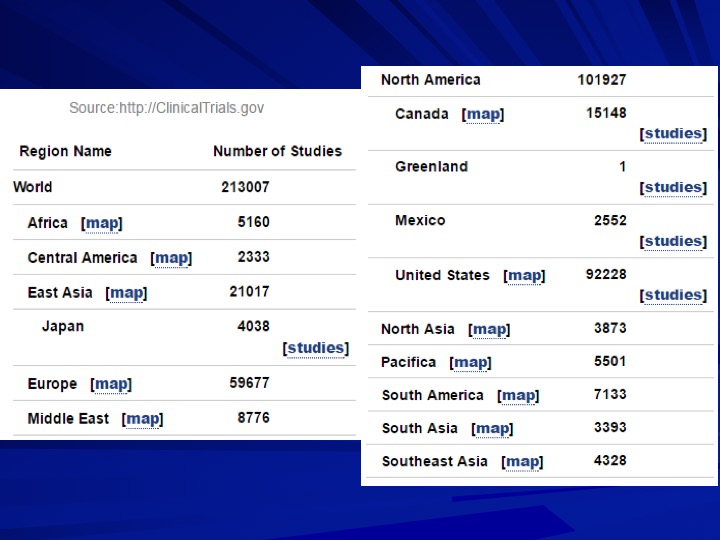Image resolution: width=720 pixels, height=540 pixels.
Task: Open the South Asia map link
Action: click(x=492, y=429)
